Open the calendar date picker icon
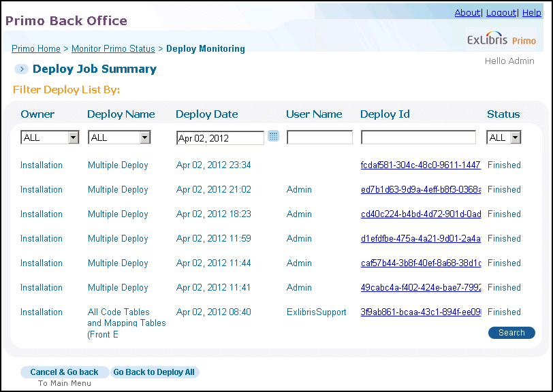The image size is (553, 392). tap(273, 136)
